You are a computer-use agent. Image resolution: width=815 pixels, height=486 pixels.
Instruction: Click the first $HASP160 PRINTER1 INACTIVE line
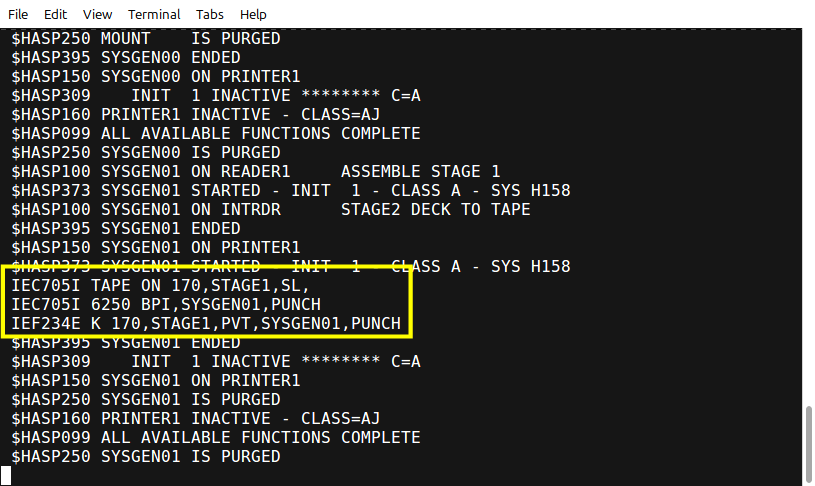[195, 114]
